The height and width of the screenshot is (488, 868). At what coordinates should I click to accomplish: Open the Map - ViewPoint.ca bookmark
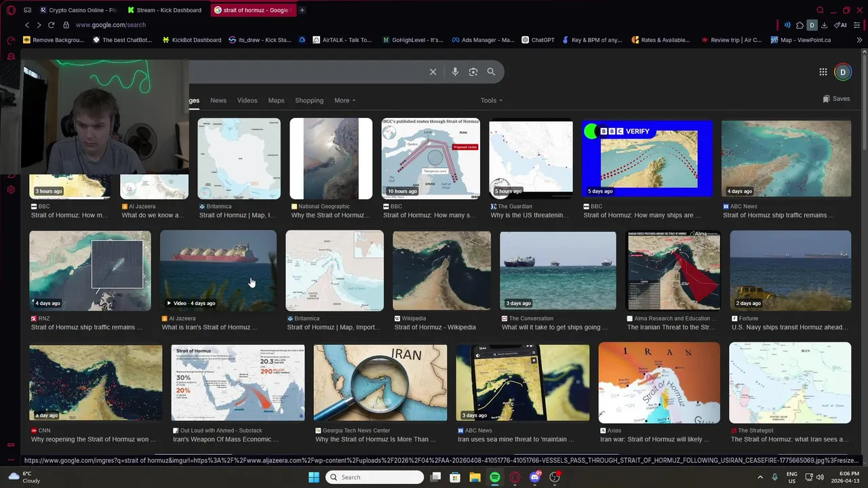801,40
